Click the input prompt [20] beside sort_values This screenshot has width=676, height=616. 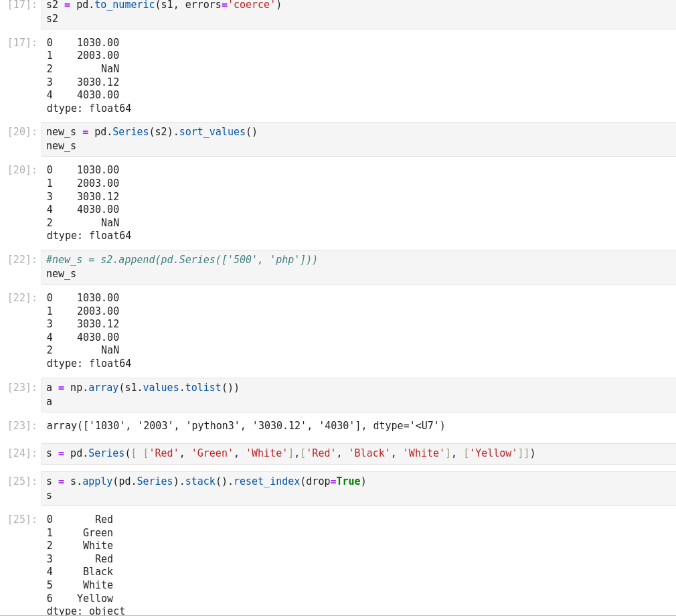[22, 132]
